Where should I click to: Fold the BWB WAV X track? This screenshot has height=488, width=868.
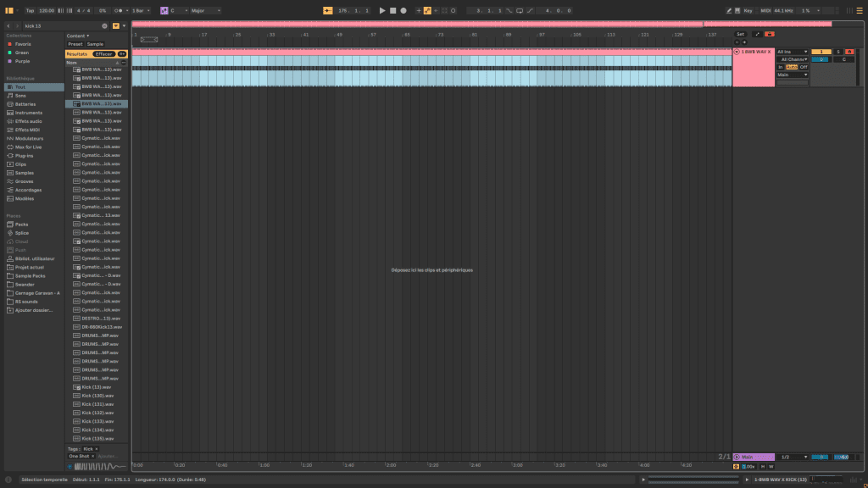pyautogui.click(x=737, y=52)
